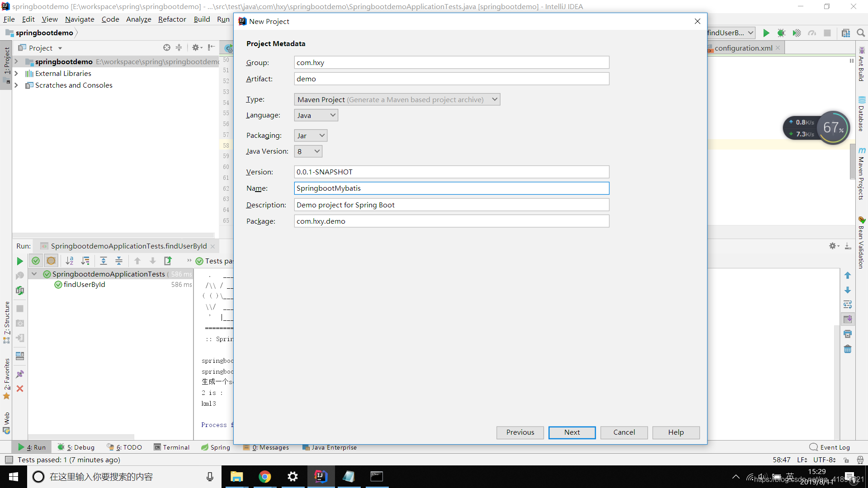Open the Debug tool window tab

[x=76, y=447]
